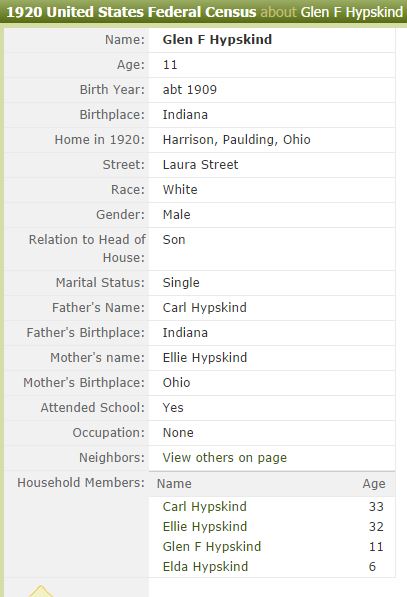This screenshot has width=407, height=597.
Task: Click the Laura Street value
Action: click(x=200, y=165)
